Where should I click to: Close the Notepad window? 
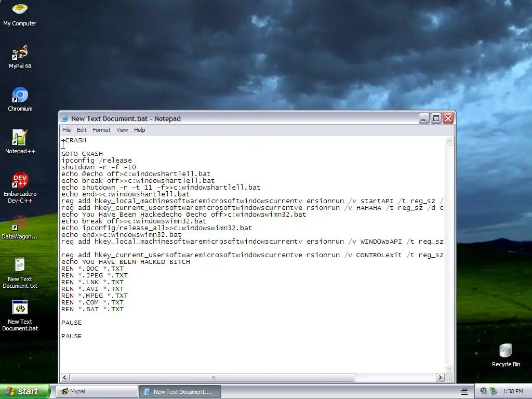[x=448, y=118]
